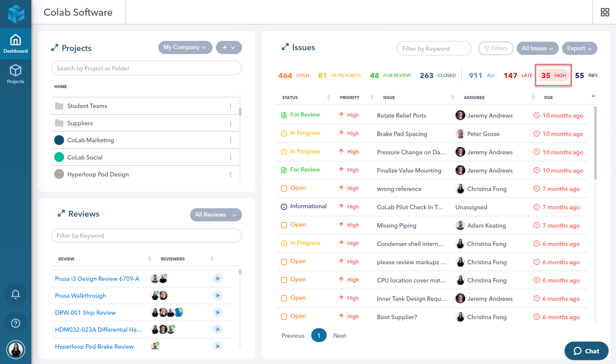Click the Issues list vertical scrollbar

pyautogui.click(x=595, y=142)
